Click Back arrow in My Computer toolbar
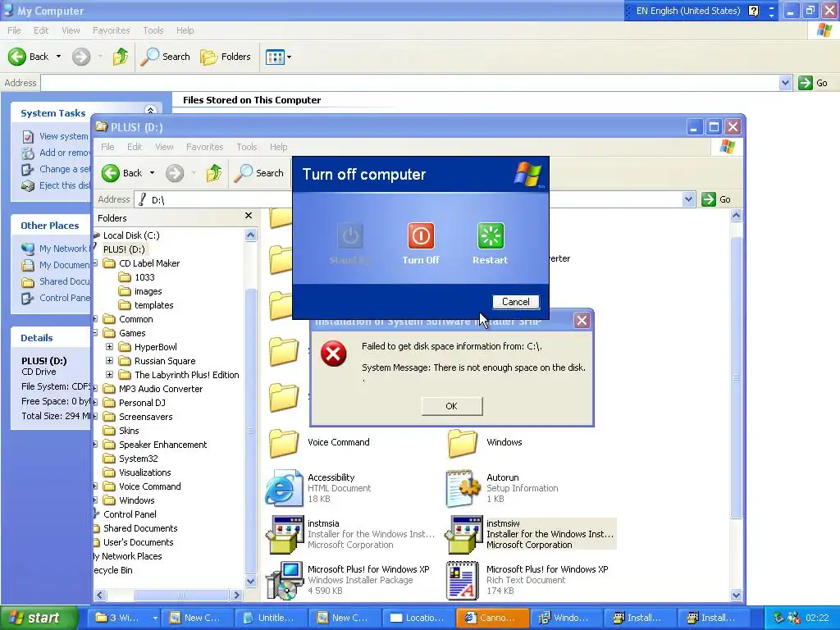The height and width of the screenshot is (630, 840). pos(29,57)
